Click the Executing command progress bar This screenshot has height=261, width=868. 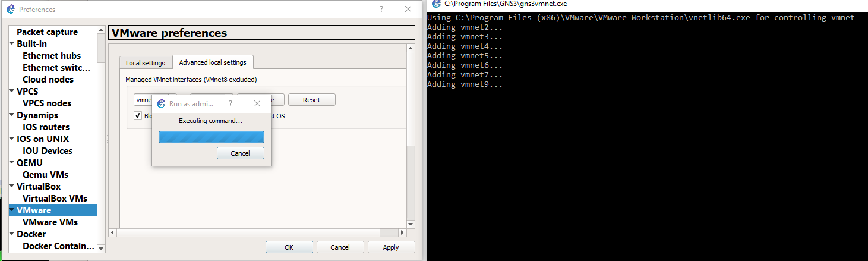[x=211, y=137]
